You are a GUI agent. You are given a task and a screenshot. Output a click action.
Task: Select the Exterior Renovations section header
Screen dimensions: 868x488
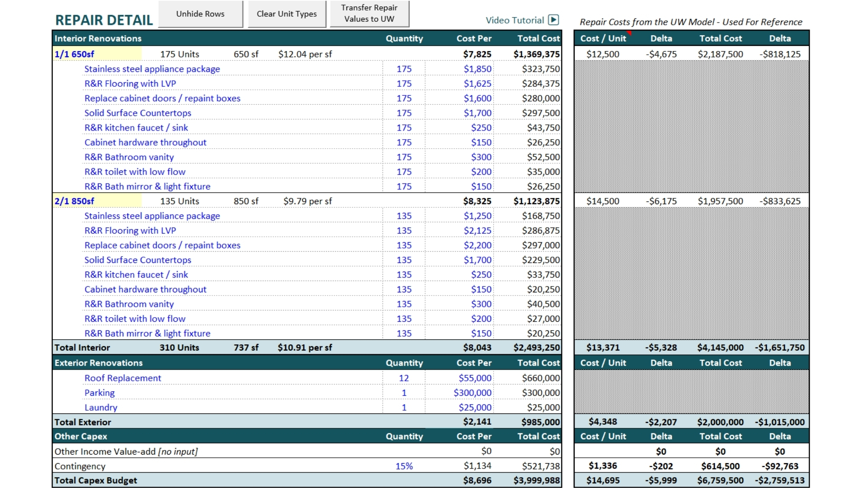(x=99, y=363)
